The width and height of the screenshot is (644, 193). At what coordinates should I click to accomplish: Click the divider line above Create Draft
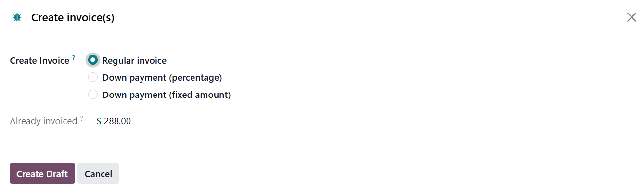click(322, 152)
